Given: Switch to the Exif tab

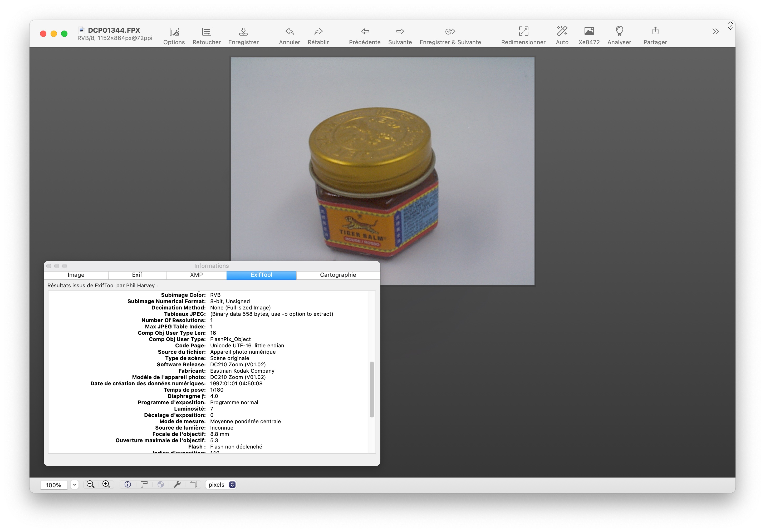Looking at the screenshot, I should pyautogui.click(x=137, y=275).
